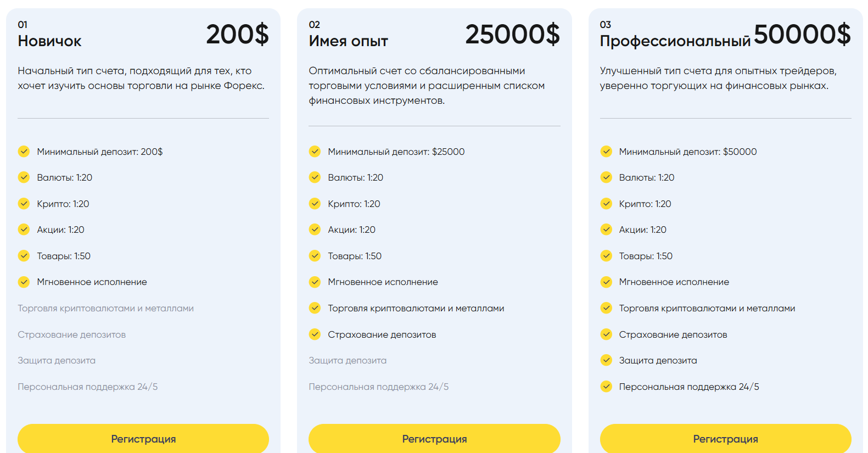Click the 25000$ price label
The width and height of the screenshot is (868, 453).
click(513, 34)
